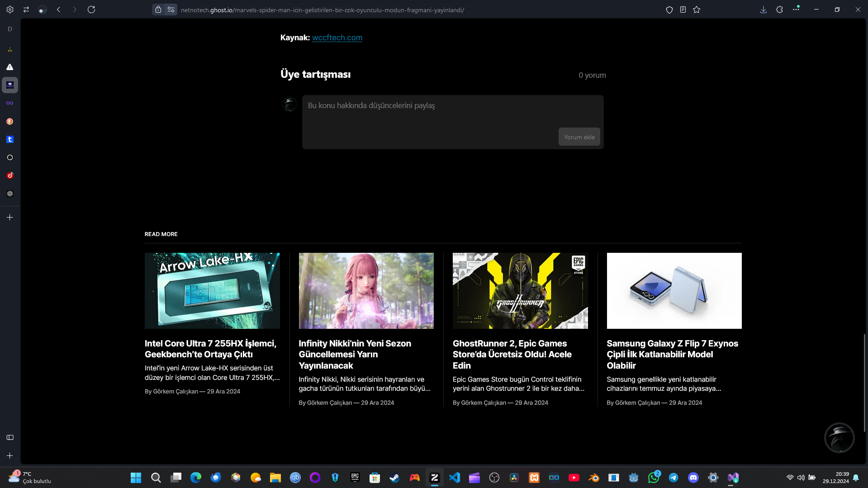Open the GhostRunner 2 article thumbnail
The image size is (868, 488).
click(520, 291)
